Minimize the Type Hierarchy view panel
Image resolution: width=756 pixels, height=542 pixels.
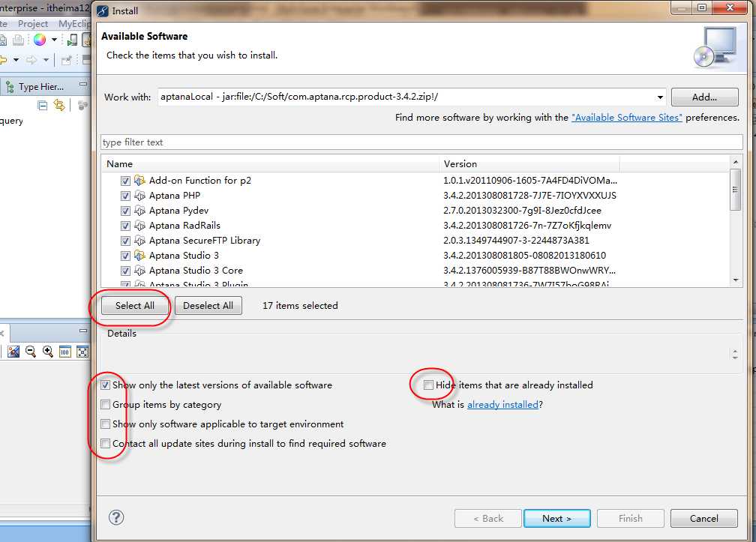tap(83, 84)
